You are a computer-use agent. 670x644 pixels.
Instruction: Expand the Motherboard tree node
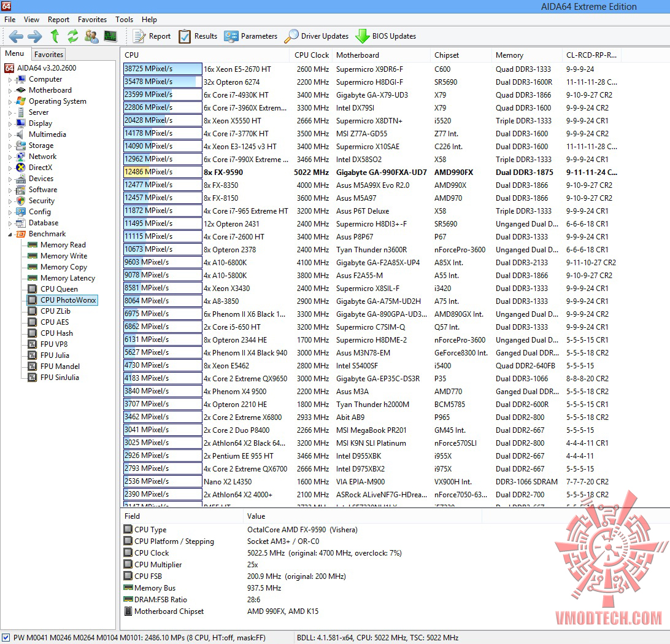coord(10,91)
